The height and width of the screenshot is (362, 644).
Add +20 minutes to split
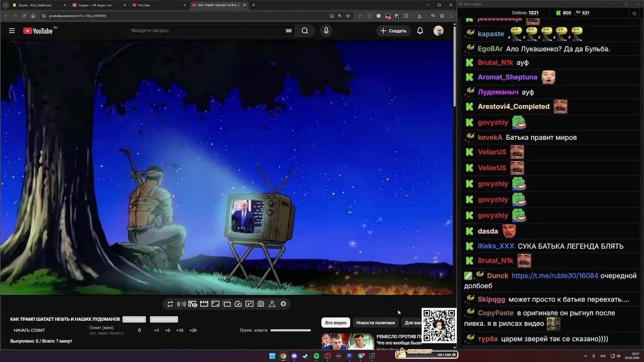[193, 330]
